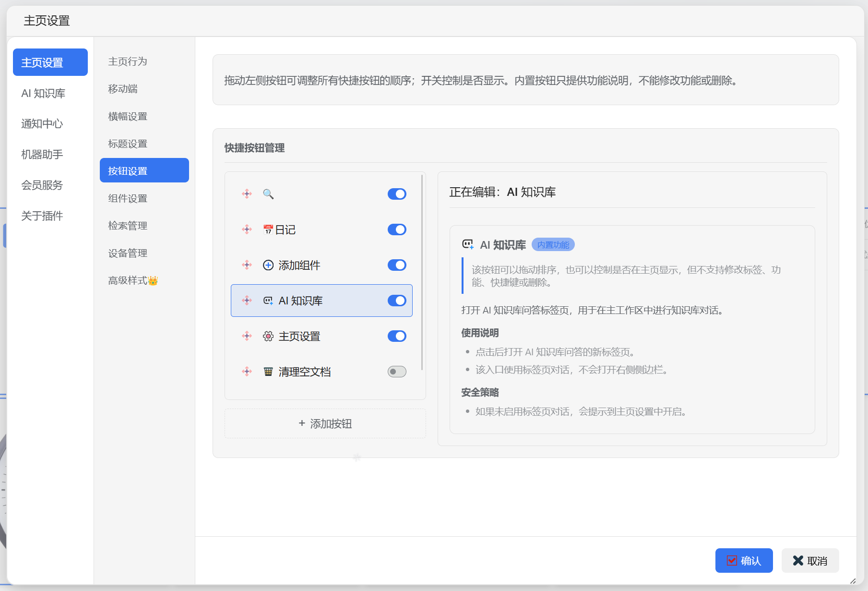Go to 移动端 settings

coord(144,89)
